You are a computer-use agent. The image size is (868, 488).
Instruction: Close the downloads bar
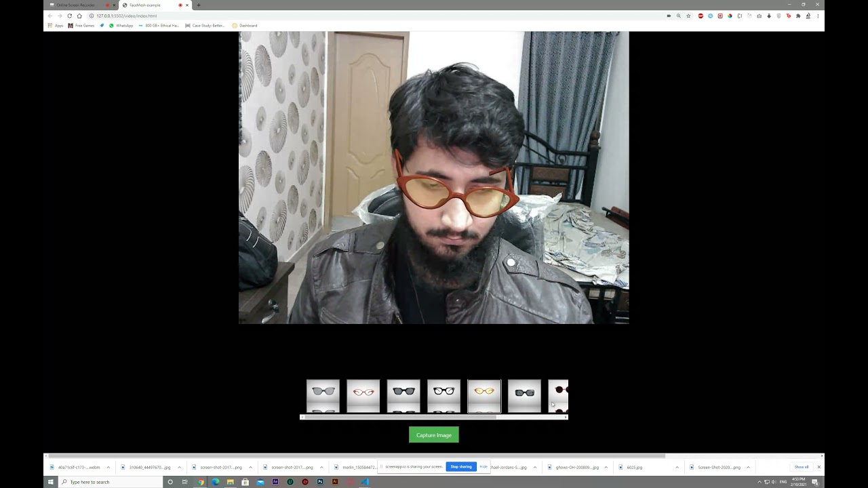[x=818, y=467]
